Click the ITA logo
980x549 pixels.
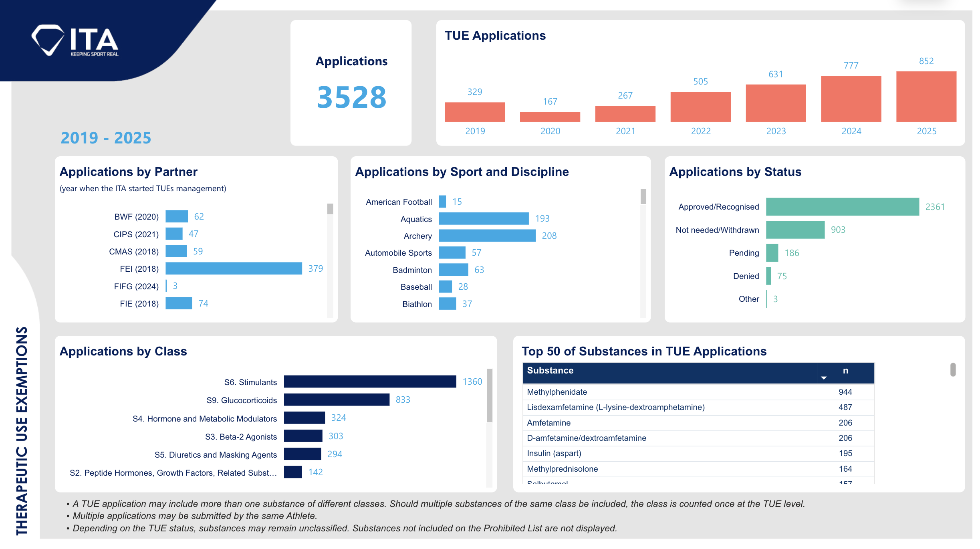pos(75,40)
